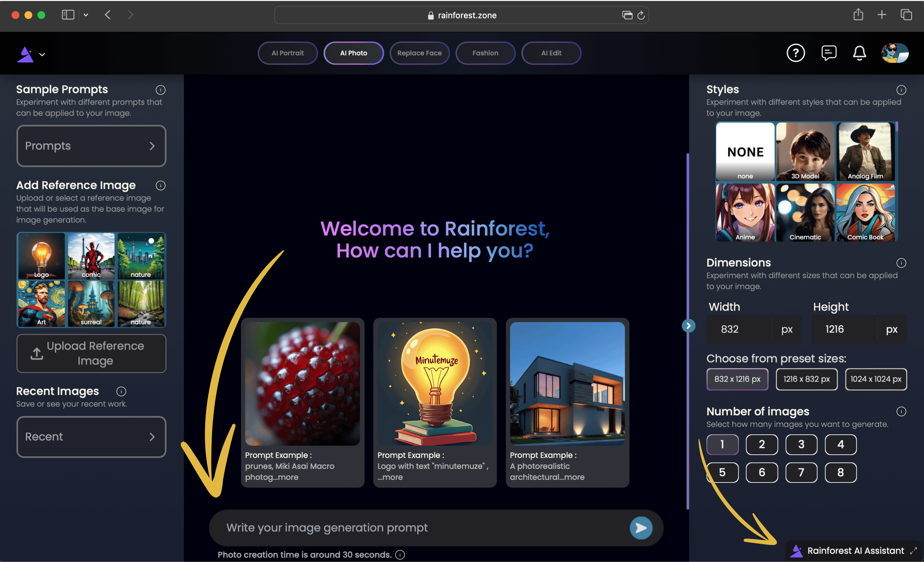Select the Cinematic style icon

click(x=804, y=213)
